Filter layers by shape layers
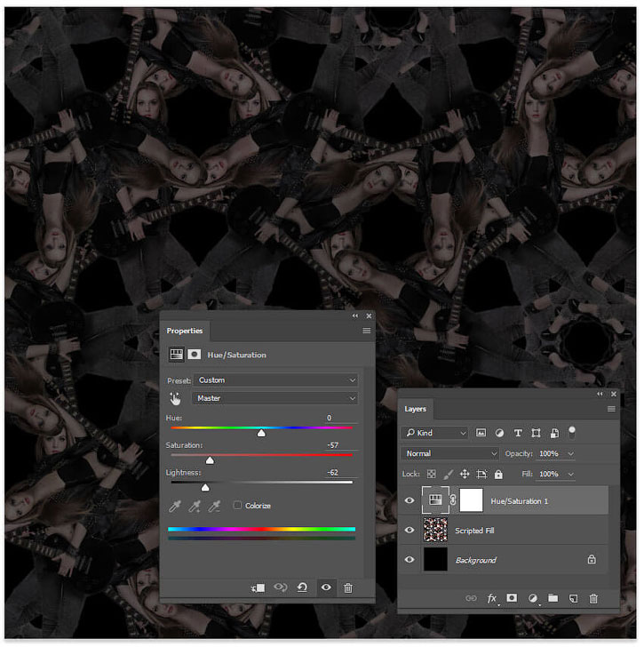This screenshot has width=644, height=647. (537, 435)
